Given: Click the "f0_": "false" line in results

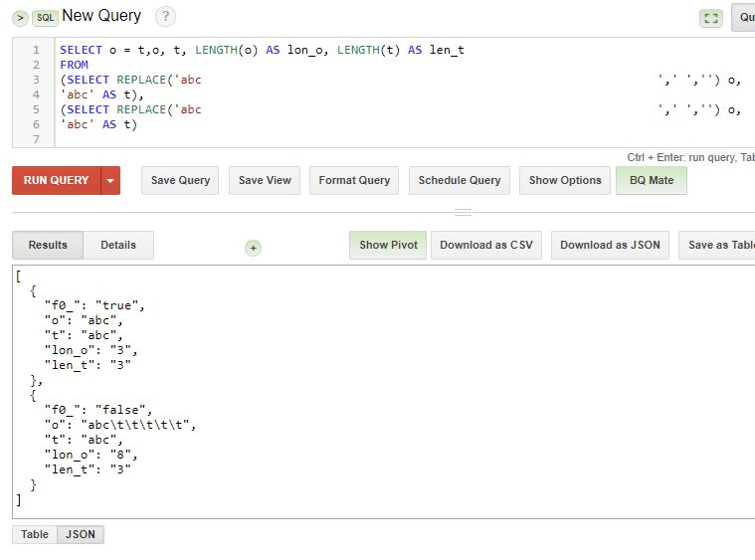Looking at the screenshot, I should (x=98, y=410).
